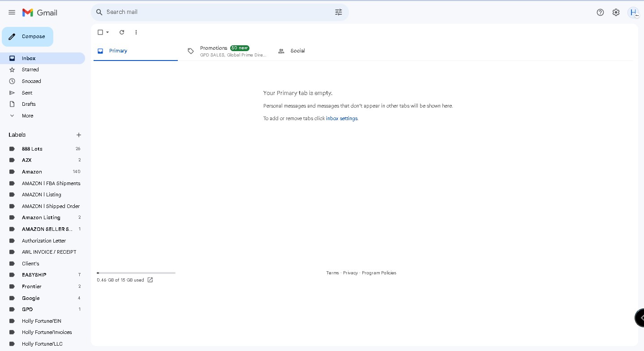The image size is (644, 351).
Task: Open the Terms link
Action: coord(333,273)
